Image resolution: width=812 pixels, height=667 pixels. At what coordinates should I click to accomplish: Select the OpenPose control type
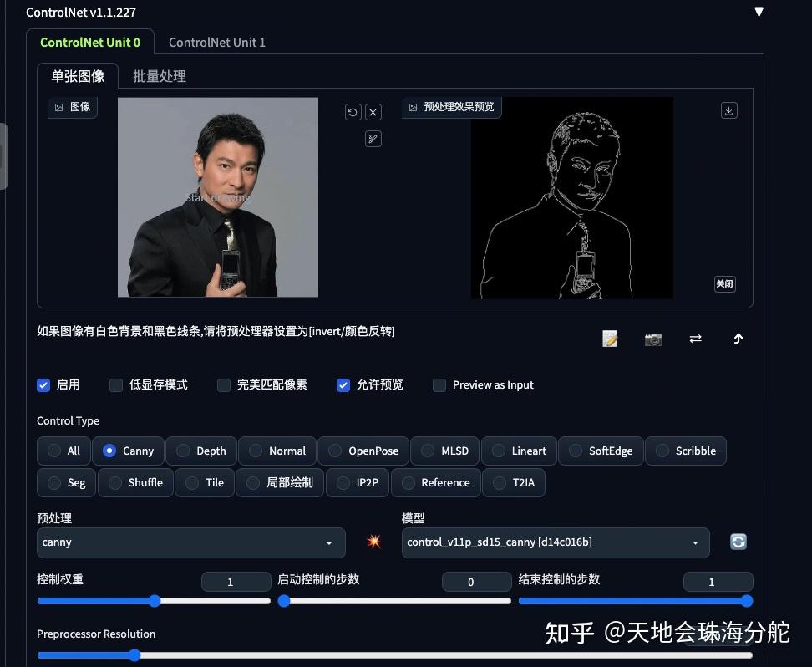(363, 451)
